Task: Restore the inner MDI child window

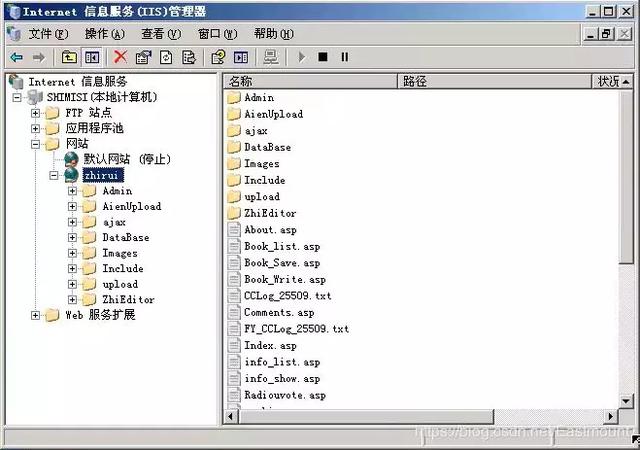Action: pos(607,34)
